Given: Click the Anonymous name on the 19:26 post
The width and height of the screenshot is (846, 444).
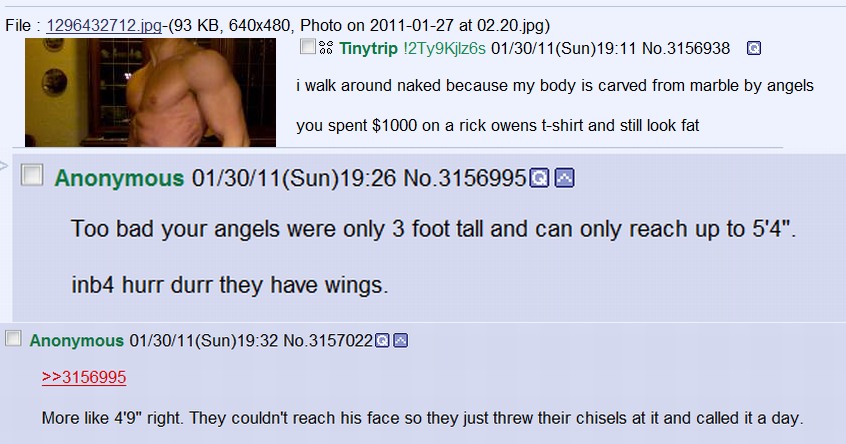Looking at the screenshot, I should [119, 178].
